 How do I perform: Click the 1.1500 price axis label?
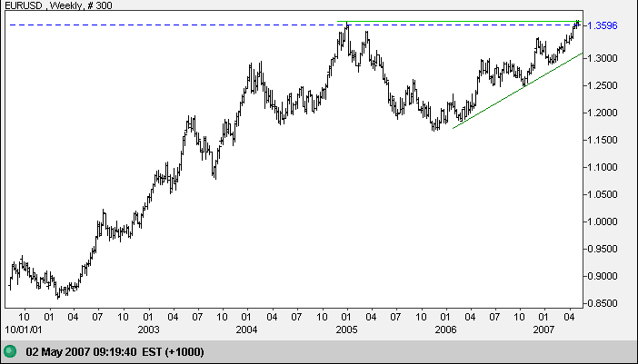[603, 140]
